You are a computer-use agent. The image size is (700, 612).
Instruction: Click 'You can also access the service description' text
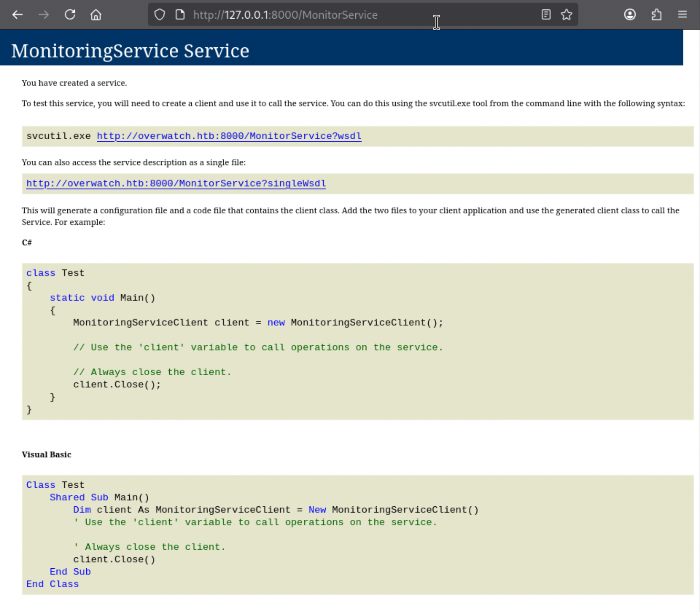(x=134, y=162)
